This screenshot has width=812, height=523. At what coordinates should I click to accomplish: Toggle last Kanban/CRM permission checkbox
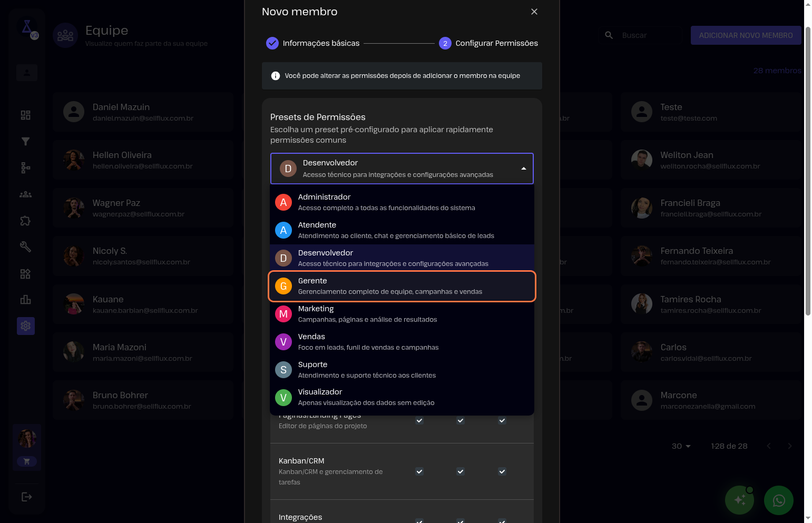pos(502,471)
